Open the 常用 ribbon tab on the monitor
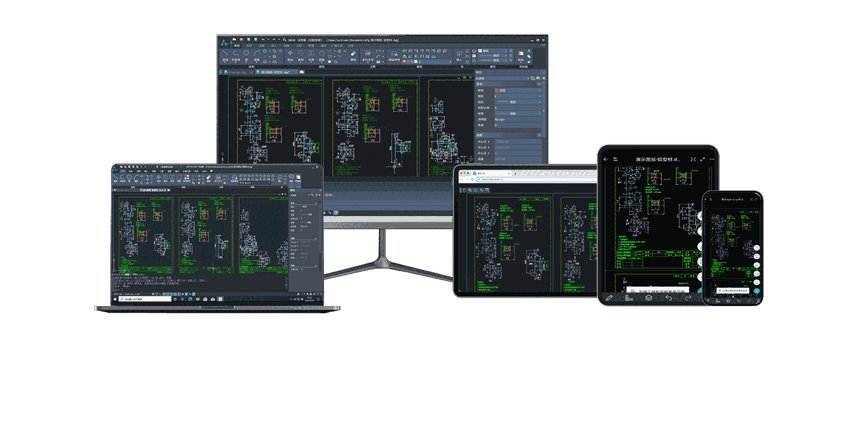 pyautogui.click(x=237, y=46)
